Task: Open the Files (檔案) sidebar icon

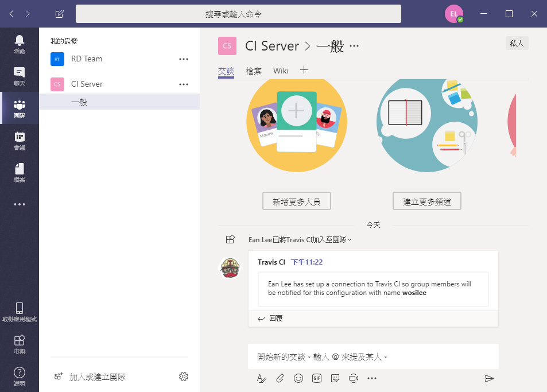Action: 19,173
